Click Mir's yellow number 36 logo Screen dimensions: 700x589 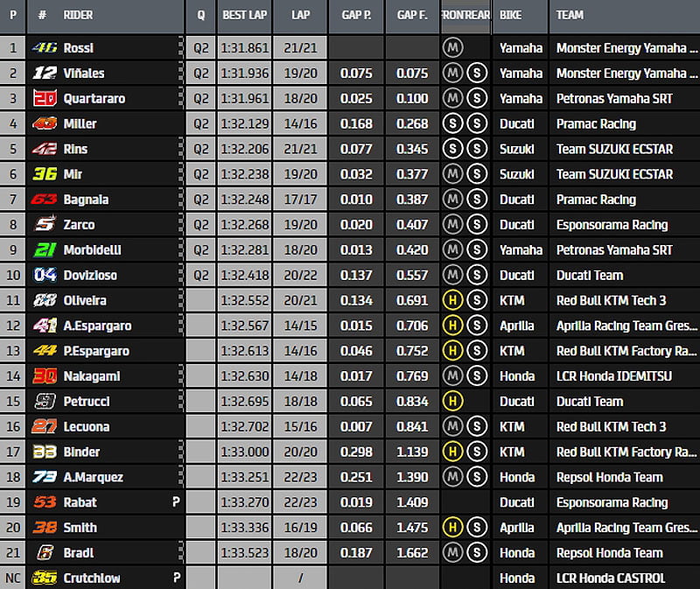[45, 173]
